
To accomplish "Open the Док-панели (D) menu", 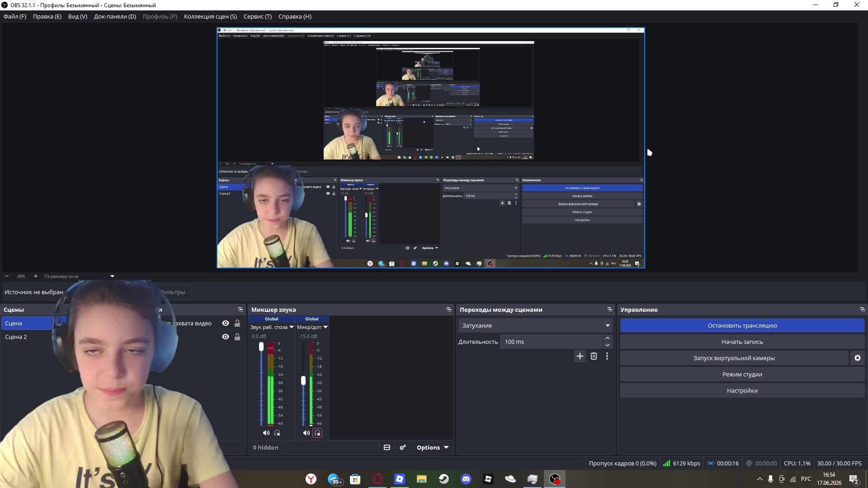I will 115,16.
